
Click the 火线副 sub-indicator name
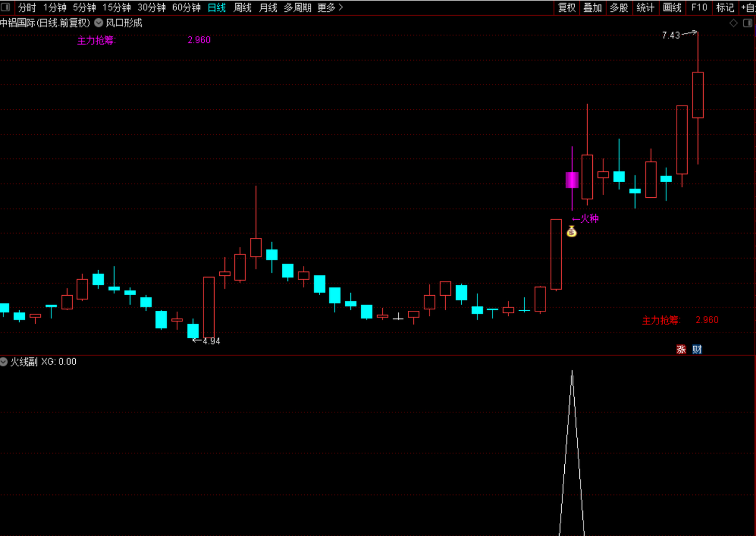click(x=24, y=362)
